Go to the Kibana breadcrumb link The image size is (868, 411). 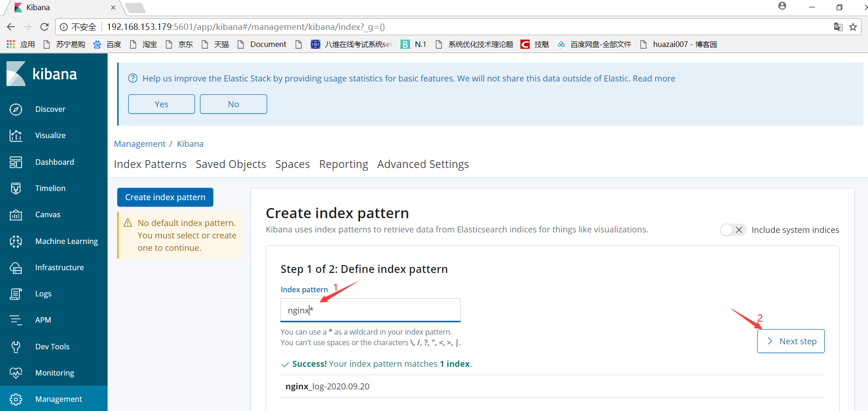pos(190,144)
